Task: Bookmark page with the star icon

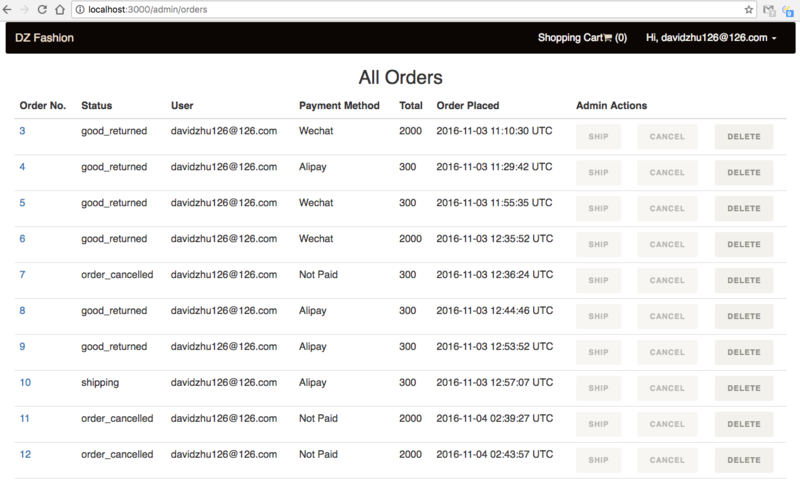Action: 748,10
